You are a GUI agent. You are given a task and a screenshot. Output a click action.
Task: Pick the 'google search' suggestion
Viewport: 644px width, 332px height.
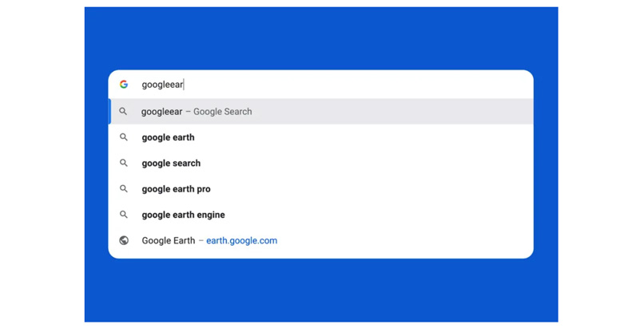(x=171, y=163)
